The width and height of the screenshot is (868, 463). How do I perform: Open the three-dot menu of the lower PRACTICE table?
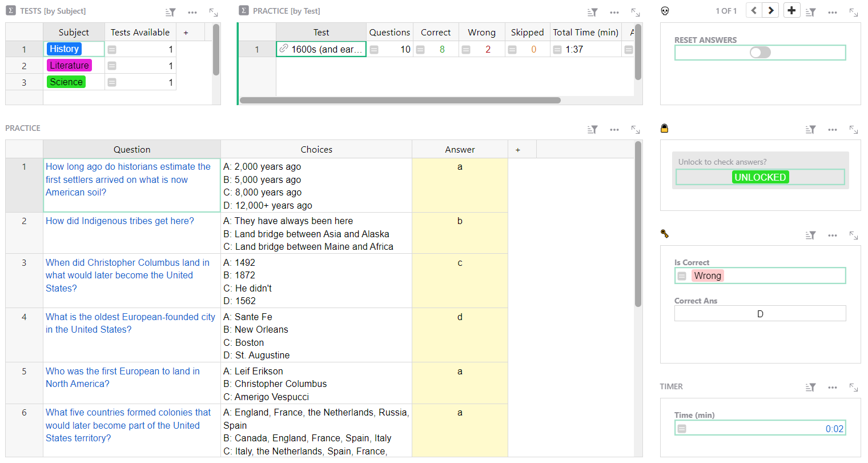click(614, 130)
